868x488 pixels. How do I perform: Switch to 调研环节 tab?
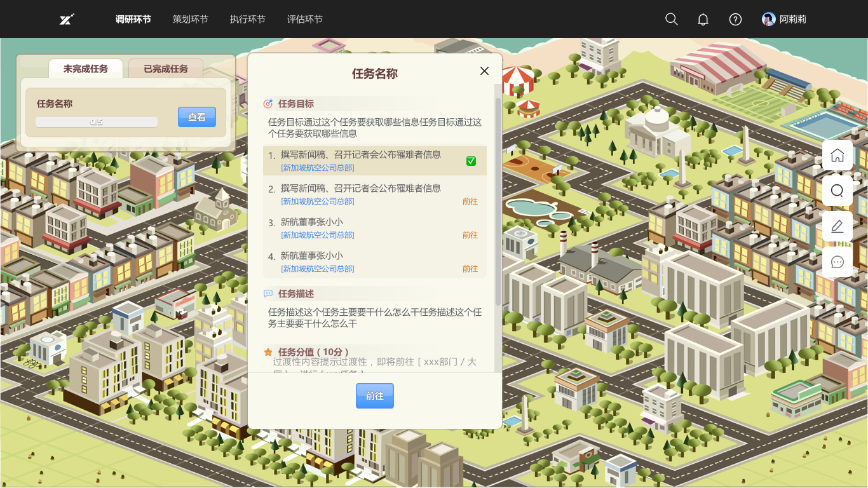pos(133,19)
